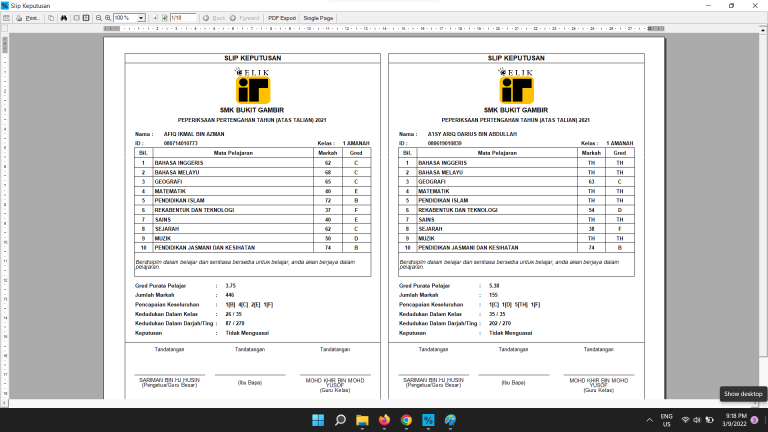The height and width of the screenshot is (432, 768).
Task: Open File Explorer from taskbar
Action: point(362,421)
